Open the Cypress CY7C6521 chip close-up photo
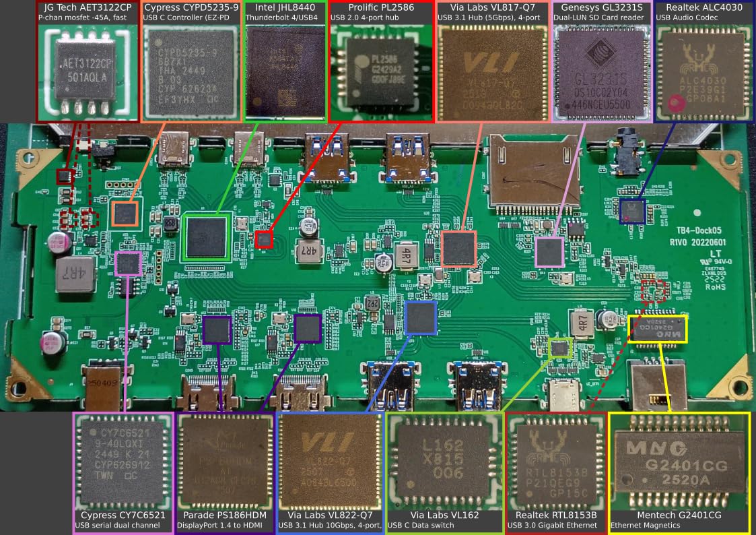The width and height of the screenshot is (756, 535). click(123, 461)
